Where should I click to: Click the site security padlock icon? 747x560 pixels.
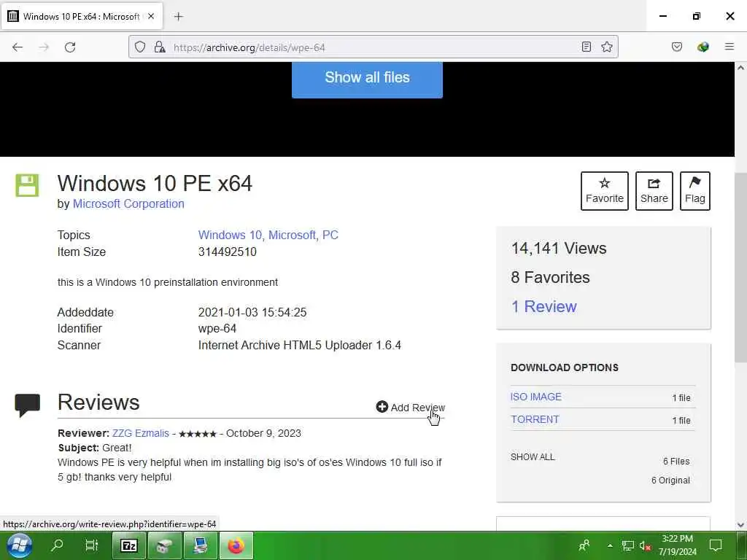click(160, 47)
